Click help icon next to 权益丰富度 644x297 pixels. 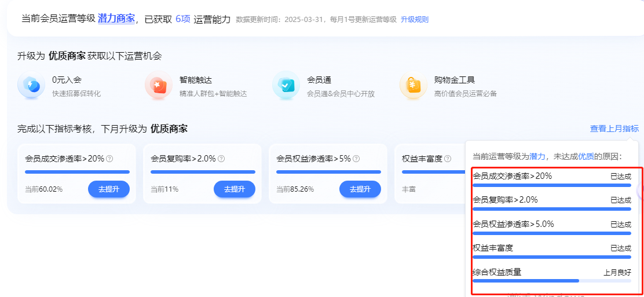click(x=448, y=159)
